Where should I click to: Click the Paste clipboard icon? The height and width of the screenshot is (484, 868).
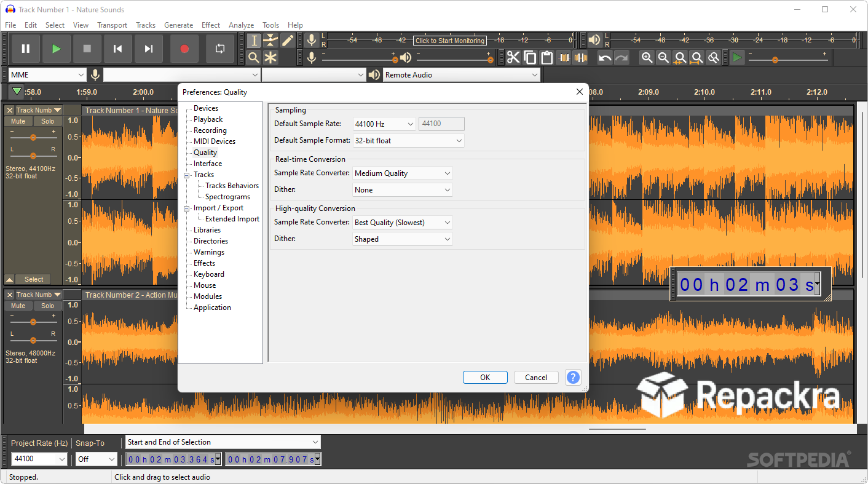tap(546, 58)
